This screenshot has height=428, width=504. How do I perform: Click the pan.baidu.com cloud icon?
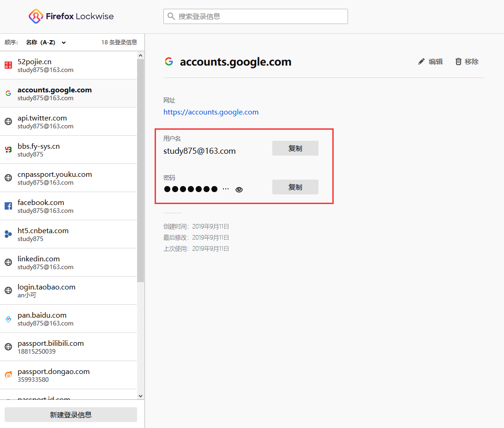click(x=8, y=319)
